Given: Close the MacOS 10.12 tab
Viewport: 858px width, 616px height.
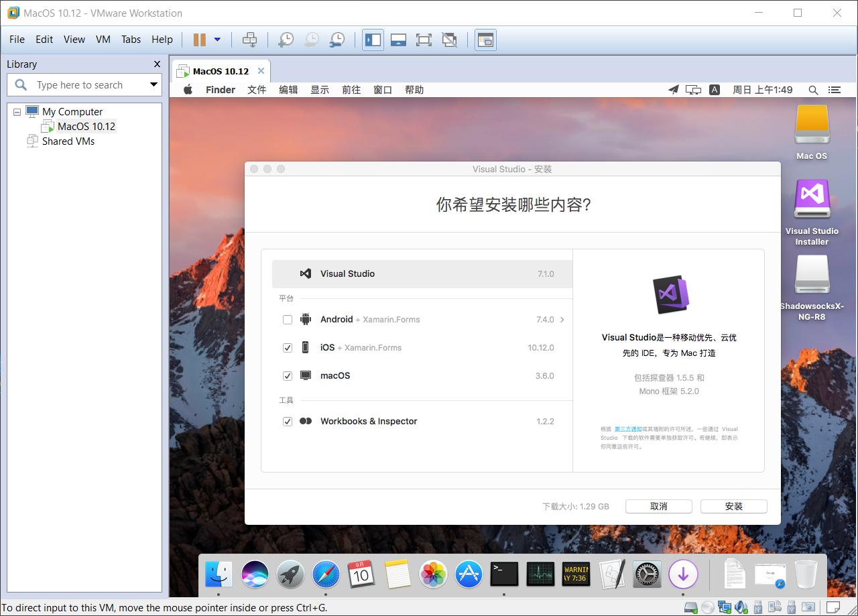Looking at the screenshot, I should (261, 71).
